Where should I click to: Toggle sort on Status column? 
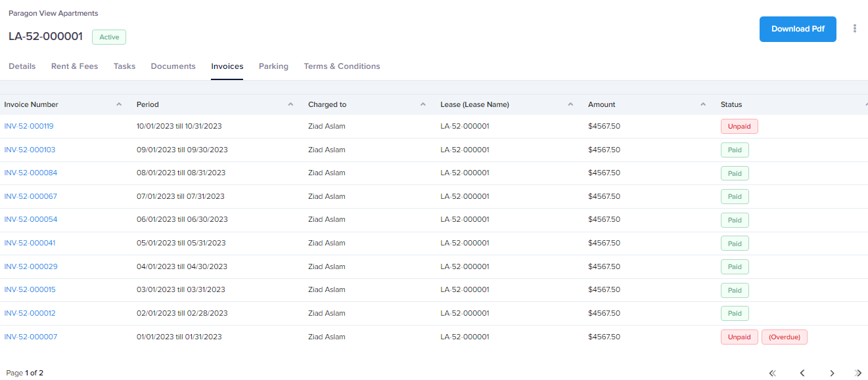[x=865, y=104]
